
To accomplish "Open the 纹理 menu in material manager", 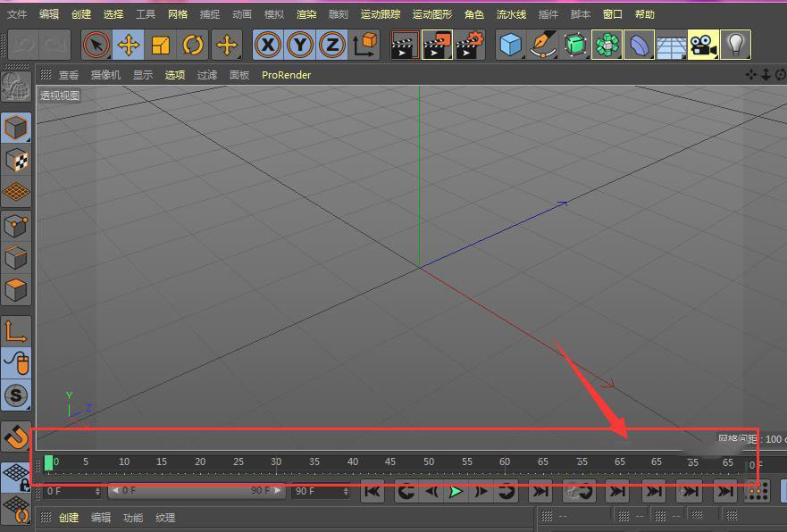I will click(165, 518).
